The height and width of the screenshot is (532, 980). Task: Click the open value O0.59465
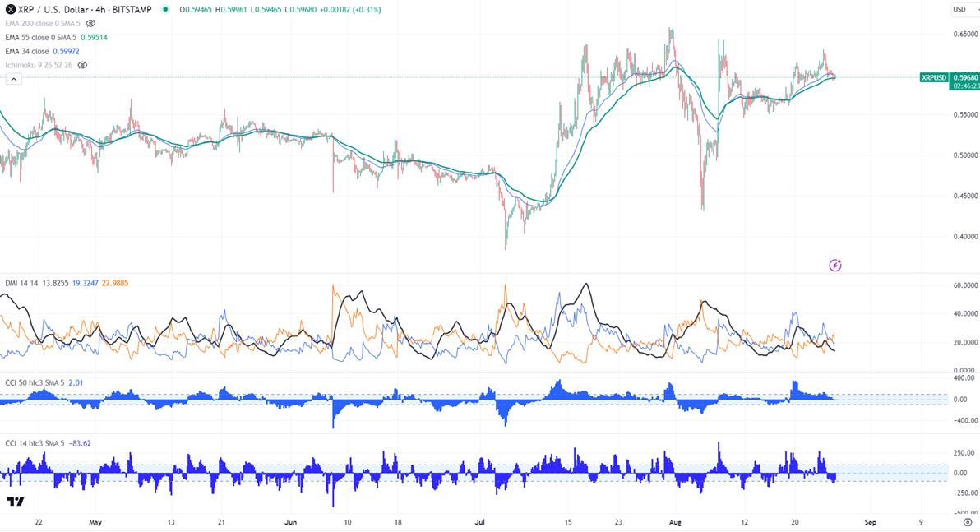pos(196,9)
